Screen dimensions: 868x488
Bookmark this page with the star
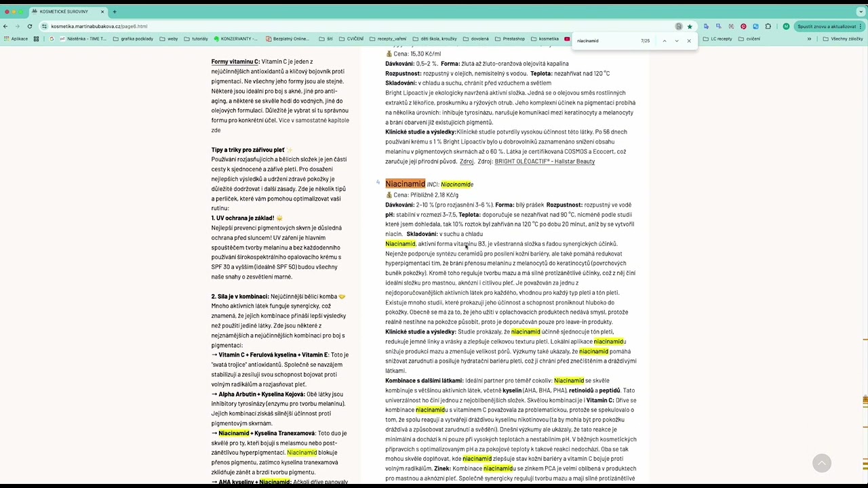coord(690,26)
